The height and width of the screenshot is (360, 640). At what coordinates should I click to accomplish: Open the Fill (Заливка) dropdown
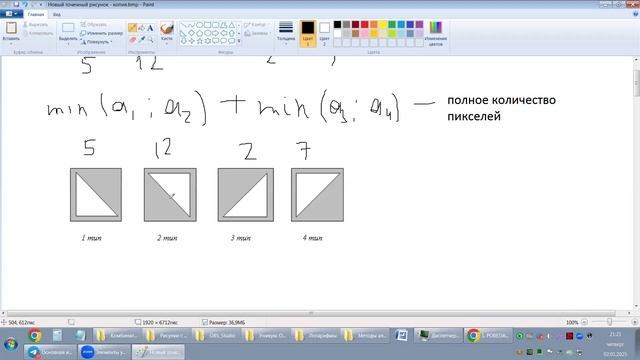tap(257, 33)
